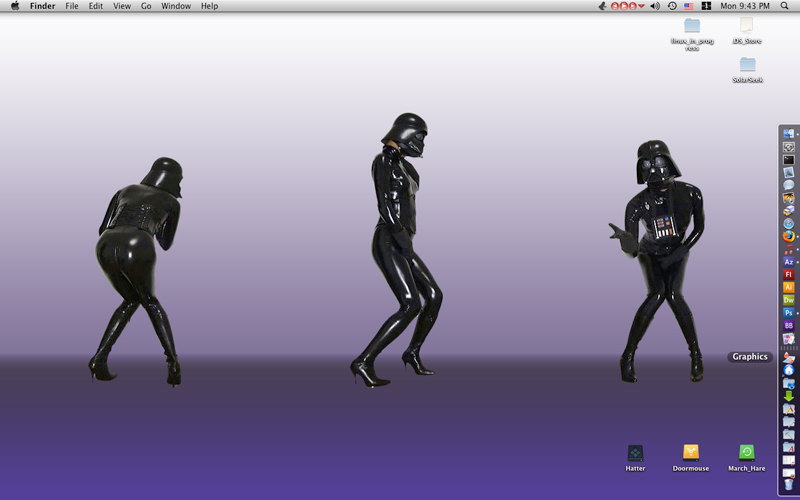Screen dimensions: 800x500
Task: Open the US flag input source menu
Action: 689,6
